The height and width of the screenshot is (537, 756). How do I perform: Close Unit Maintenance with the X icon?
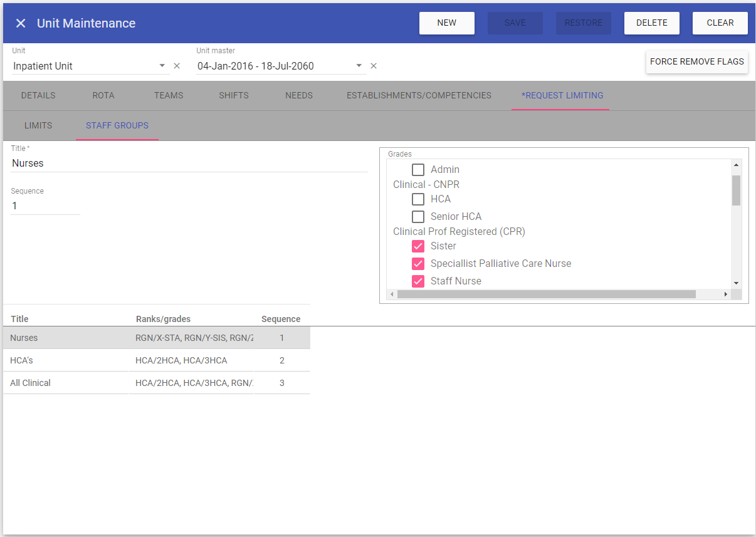point(21,23)
